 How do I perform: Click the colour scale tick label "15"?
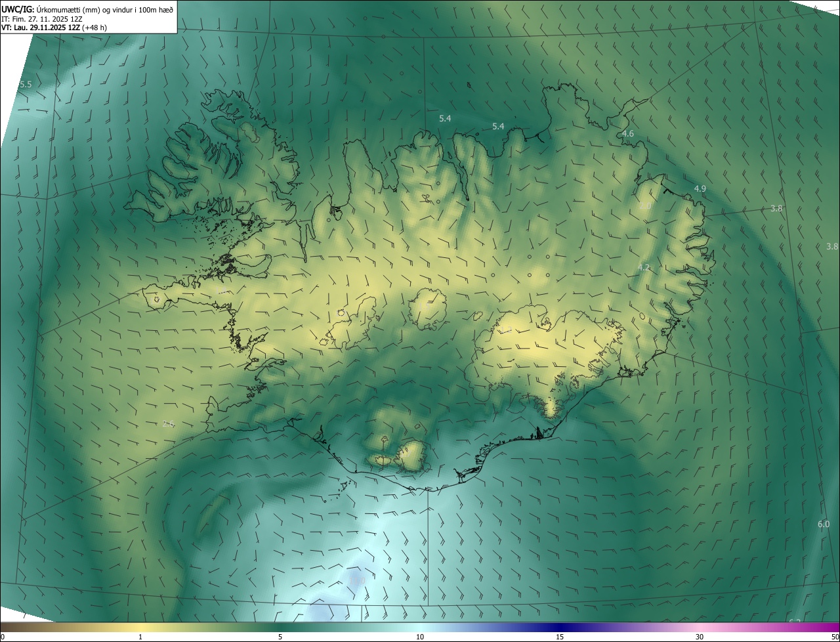point(560,637)
